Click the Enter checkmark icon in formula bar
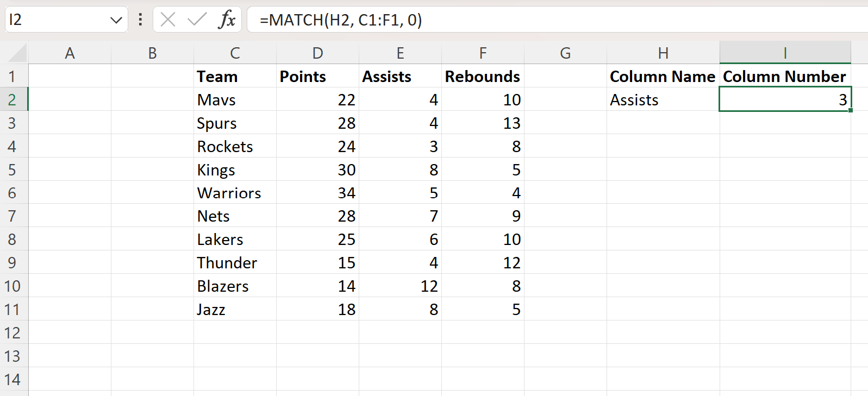This screenshot has height=396, width=868. click(x=196, y=20)
